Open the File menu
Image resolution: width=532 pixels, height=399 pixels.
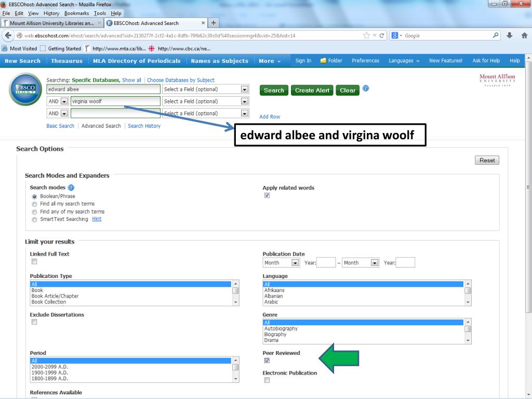click(6, 13)
